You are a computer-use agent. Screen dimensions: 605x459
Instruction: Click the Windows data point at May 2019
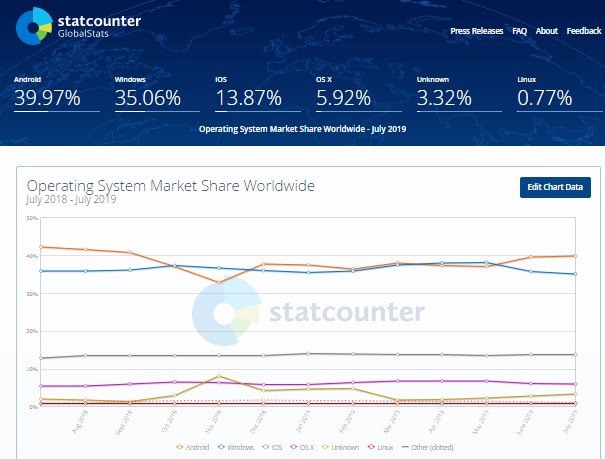[x=486, y=263]
